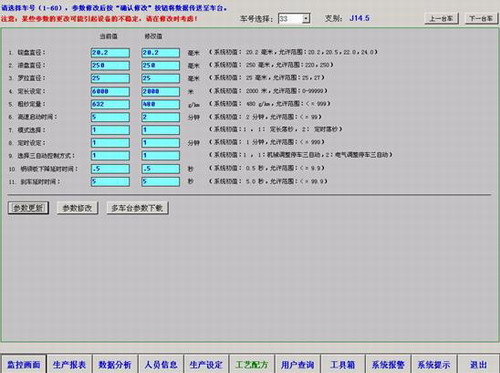The width and height of the screenshot is (500, 373).
Task: Click the 退出 button at bottom
Action: [478, 364]
